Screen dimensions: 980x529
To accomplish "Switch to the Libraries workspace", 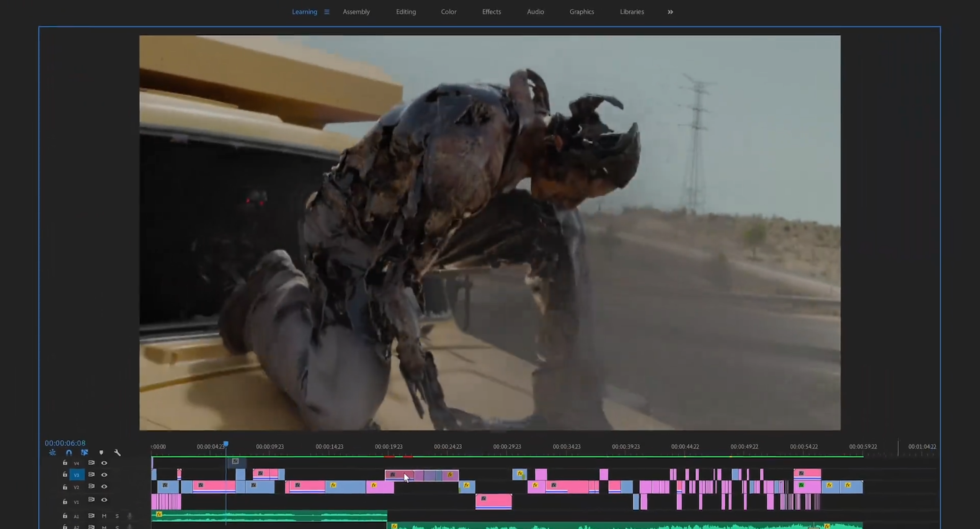I will pyautogui.click(x=632, y=12).
